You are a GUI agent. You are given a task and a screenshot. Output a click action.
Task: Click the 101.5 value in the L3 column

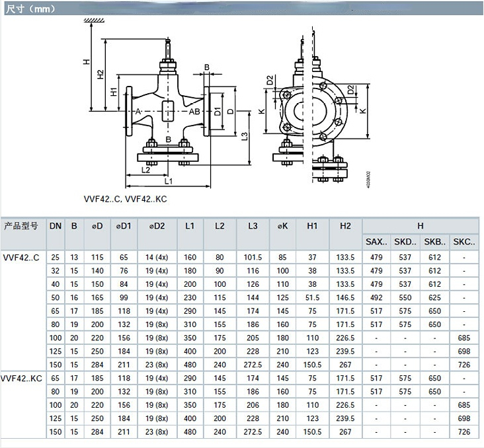coord(253,256)
